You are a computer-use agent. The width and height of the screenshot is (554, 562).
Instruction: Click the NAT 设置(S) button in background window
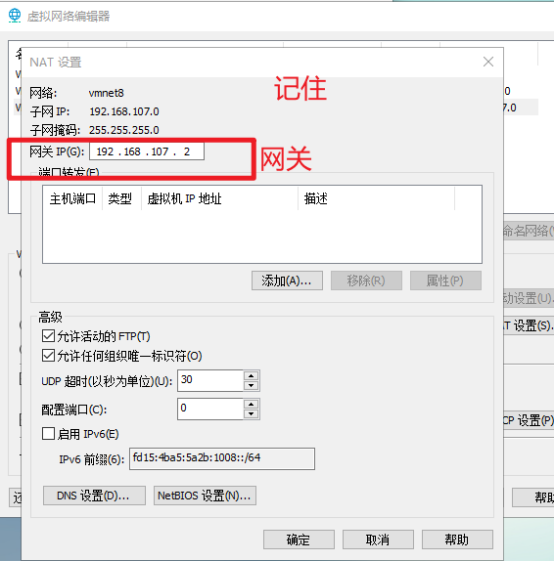529,325
